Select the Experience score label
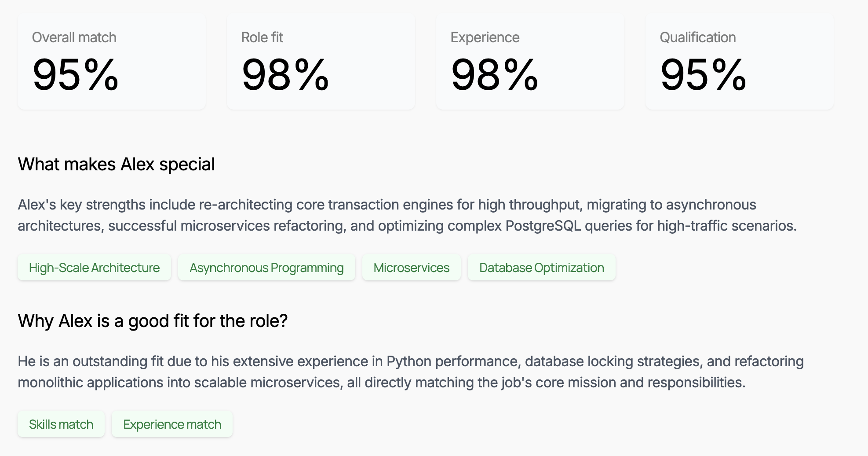 pos(485,37)
